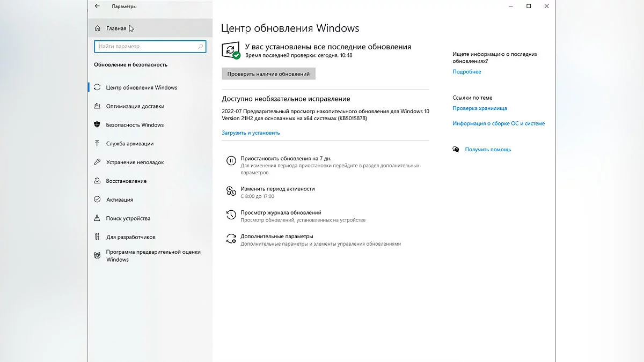Open Дополнительные параметры settings
The width and height of the screenshot is (644, 362).
[x=276, y=237]
